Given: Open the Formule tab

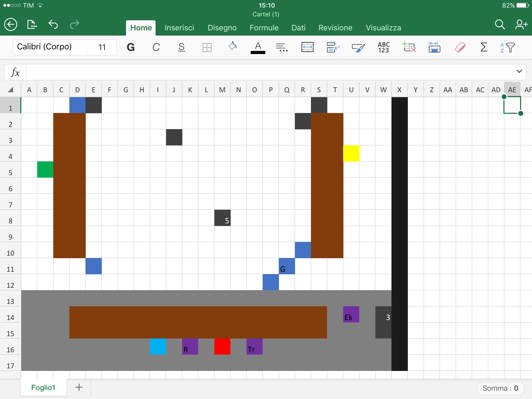Looking at the screenshot, I should point(264,28).
